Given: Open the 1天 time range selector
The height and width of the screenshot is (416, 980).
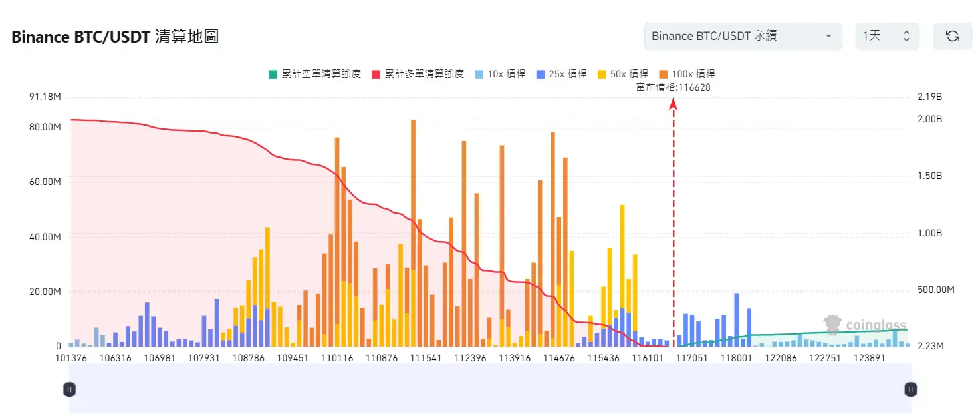Looking at the screenshot, I should [887, 36].
